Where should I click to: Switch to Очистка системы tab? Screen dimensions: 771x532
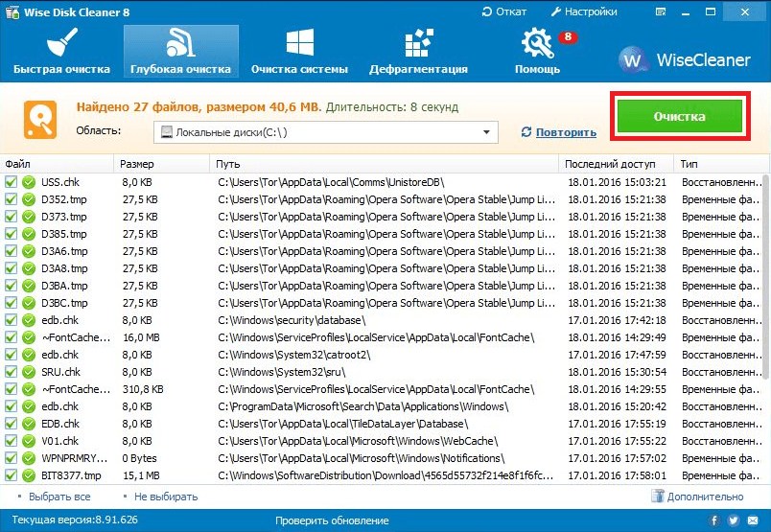[x=299, y=52]
